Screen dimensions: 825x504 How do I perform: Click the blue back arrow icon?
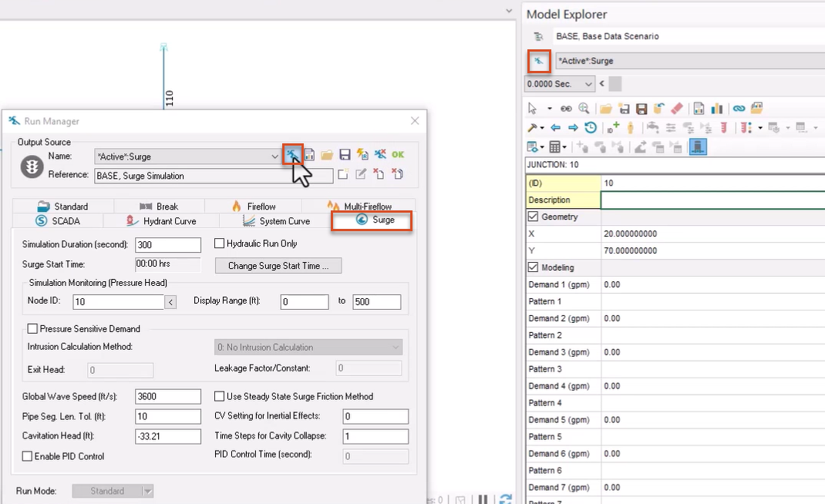point(556,128)
